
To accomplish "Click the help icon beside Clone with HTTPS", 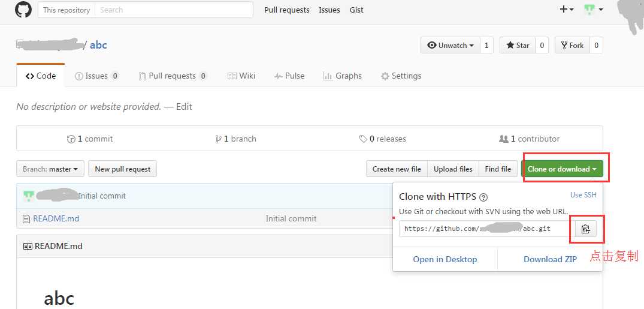I will 483,197.
